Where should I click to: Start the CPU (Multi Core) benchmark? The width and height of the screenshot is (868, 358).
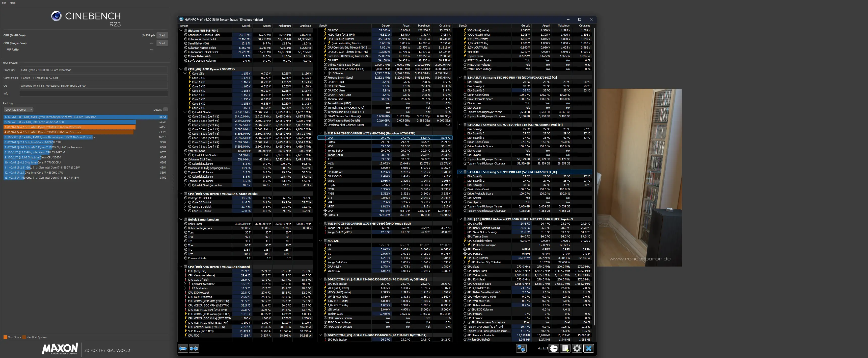point(162,35)
